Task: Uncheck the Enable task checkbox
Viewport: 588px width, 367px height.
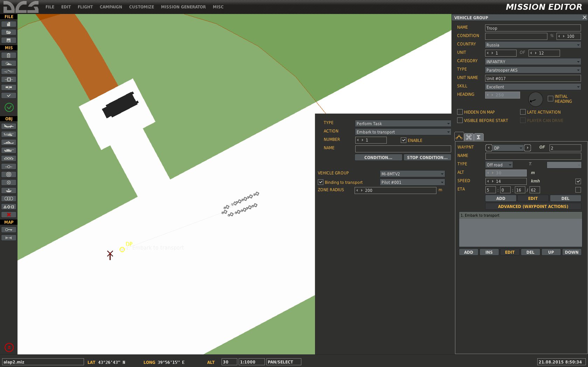Action: click(x=403, y=140)
